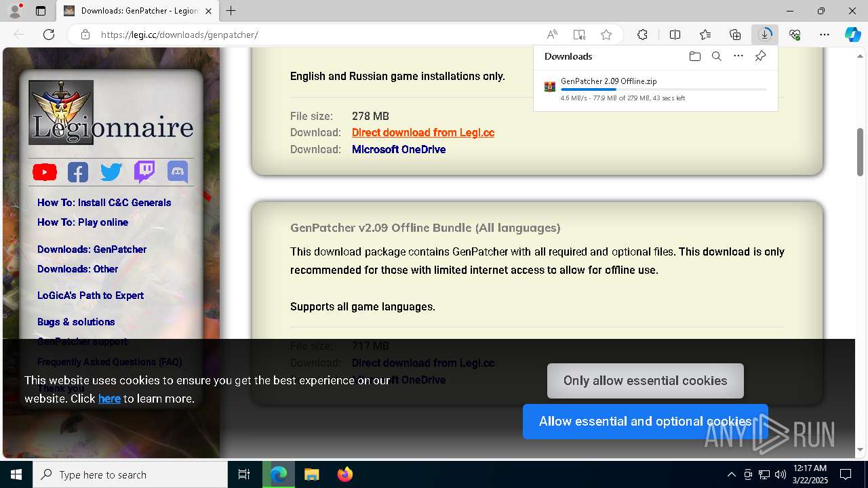Launch Firefox from the taskbar
This screenshot has height=488, width=868.
pos(345,474)
